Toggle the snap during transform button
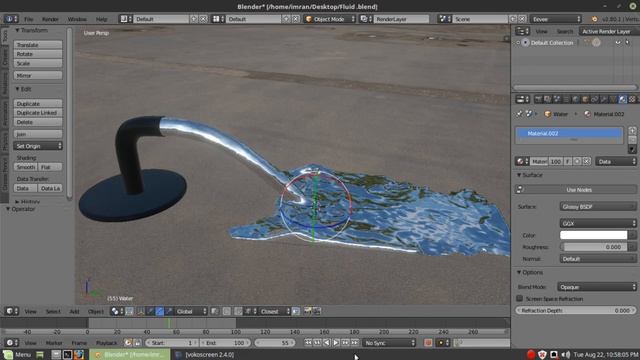 click(238, 311)
